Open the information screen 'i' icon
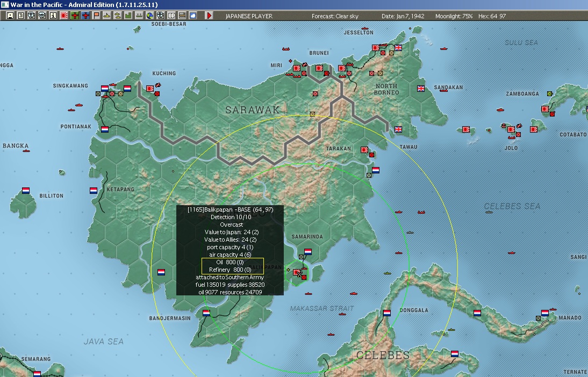Image resolution: width=588 pixels, height=377 pixels. (53, 16)
